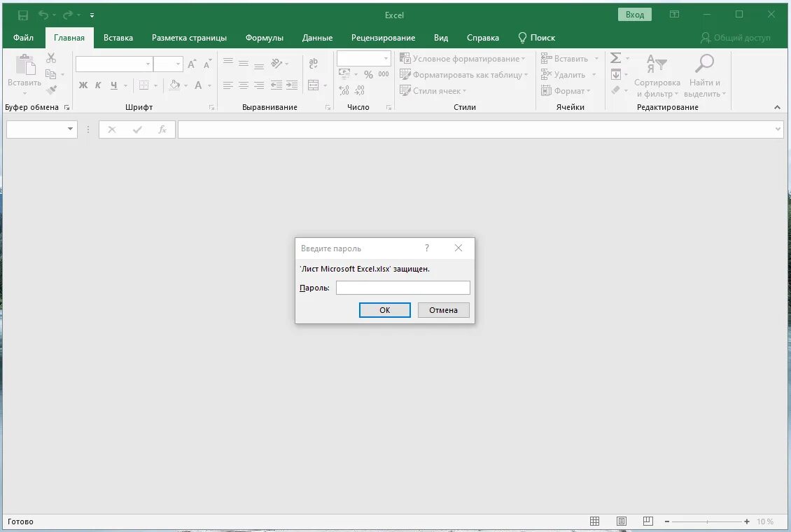Viewport: 791px width, 532px height.
Task: Click the Undo arrow icon
Action: coord(43,15)
